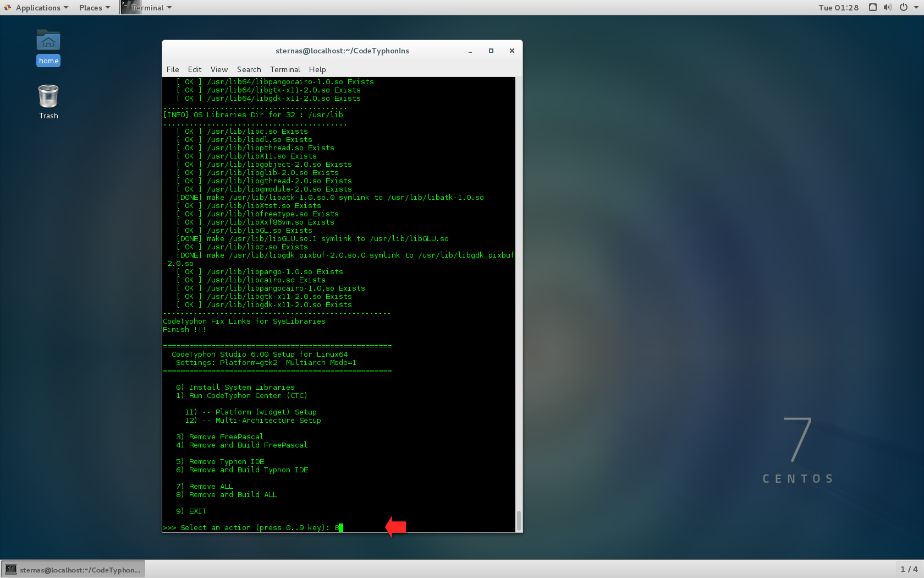Close the terminal window

pyautogui.click(x=512, y=51)
